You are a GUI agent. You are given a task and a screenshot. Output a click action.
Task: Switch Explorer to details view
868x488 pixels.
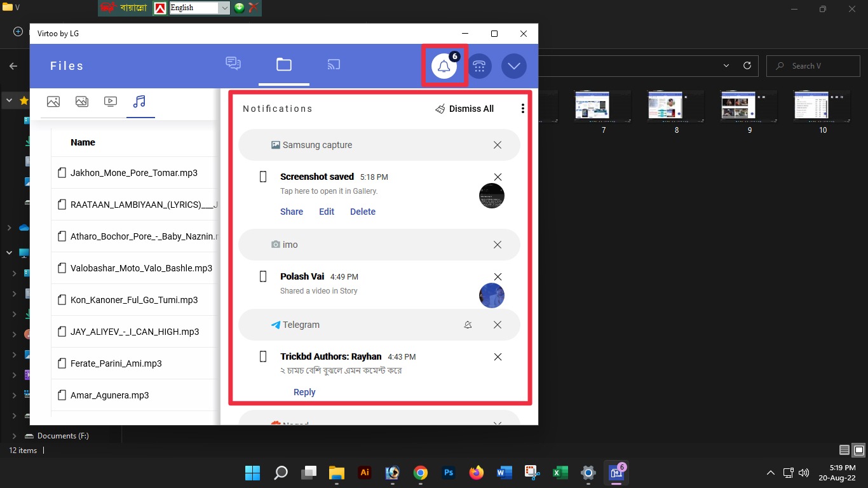844,450
